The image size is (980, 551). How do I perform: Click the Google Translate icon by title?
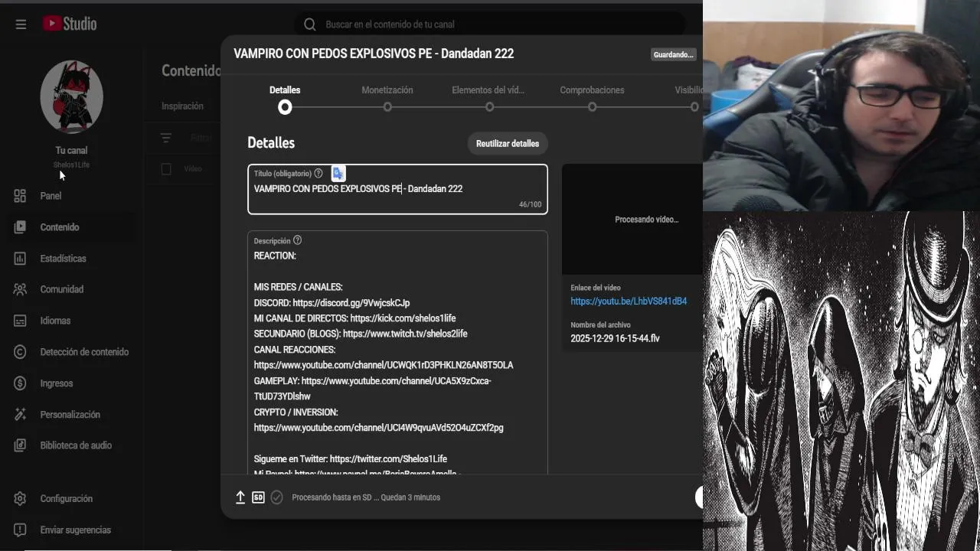point(338,174)
